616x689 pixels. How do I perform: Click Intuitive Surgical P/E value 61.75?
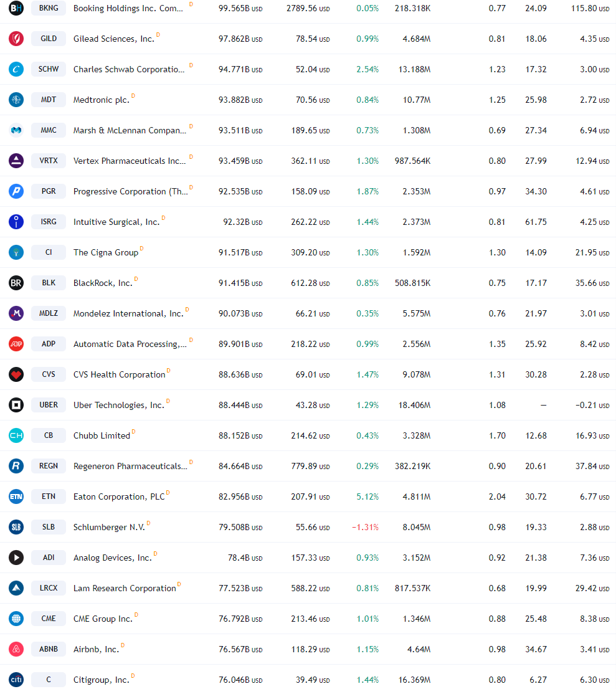pos(536,222)
